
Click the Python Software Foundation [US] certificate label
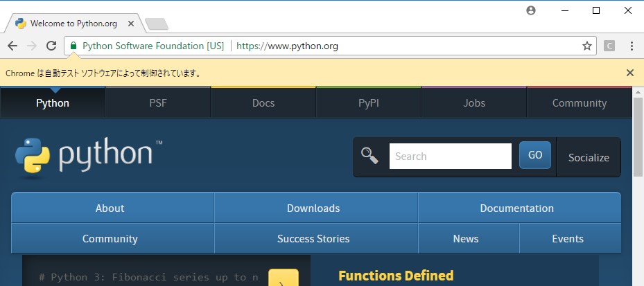tap(153, 46)
